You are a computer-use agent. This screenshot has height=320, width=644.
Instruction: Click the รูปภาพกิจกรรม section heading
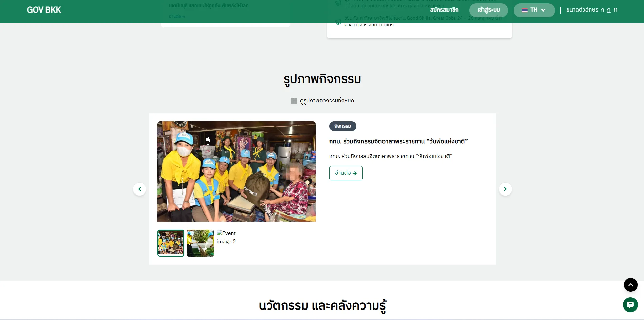point(322,79)
